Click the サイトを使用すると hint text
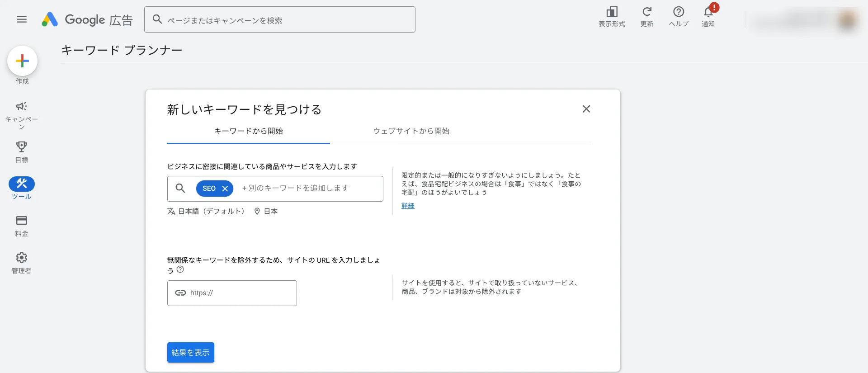868x373 pixels. point(490,287)
